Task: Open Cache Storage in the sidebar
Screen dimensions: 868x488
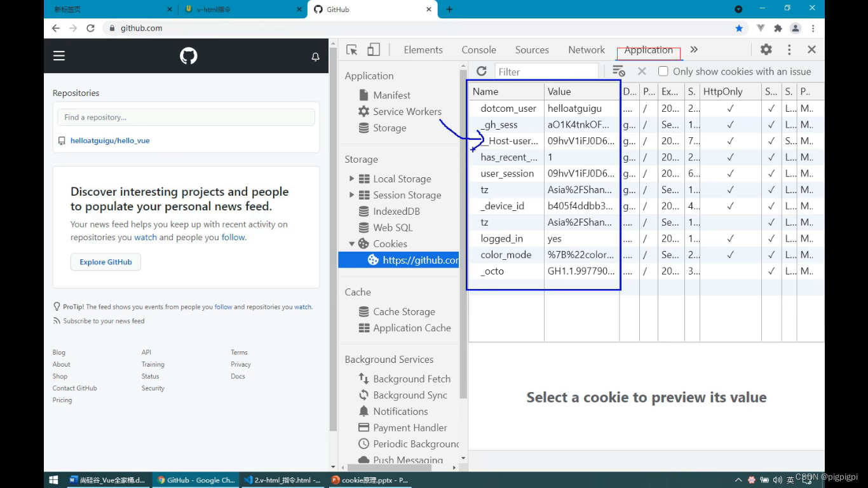Action: click(x=404, y=311)
